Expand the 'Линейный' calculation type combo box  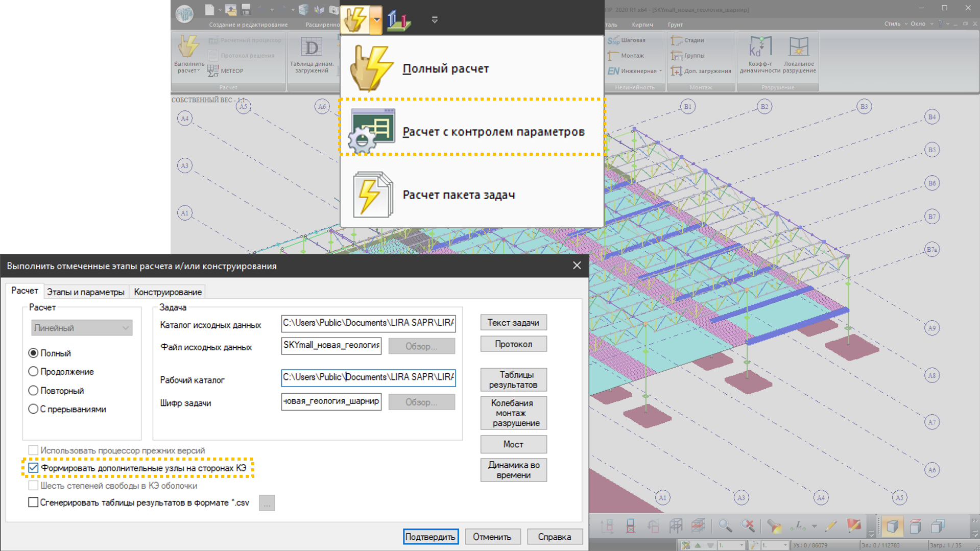pos(82,328)
